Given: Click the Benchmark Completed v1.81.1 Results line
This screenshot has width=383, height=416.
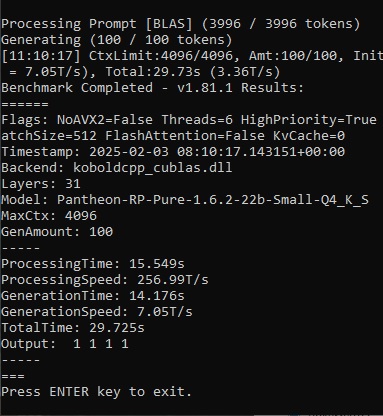Looking at the screenshot, I should pos(152,88).
